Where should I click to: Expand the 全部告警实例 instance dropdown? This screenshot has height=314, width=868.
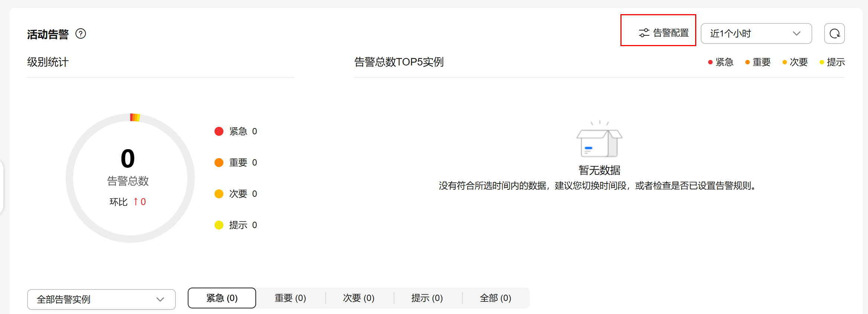point(101,299)
